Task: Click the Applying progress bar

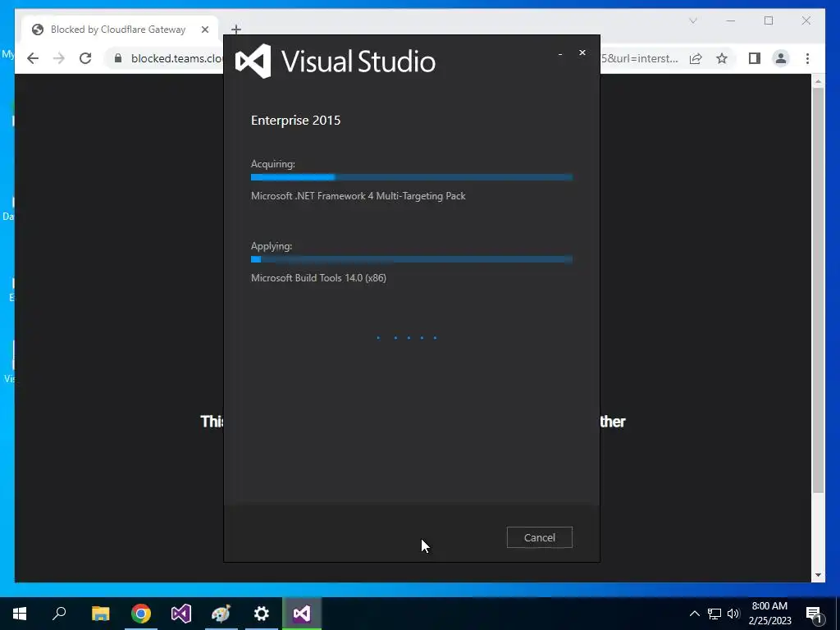Action: pyautogui.click(x=412, y=259)
